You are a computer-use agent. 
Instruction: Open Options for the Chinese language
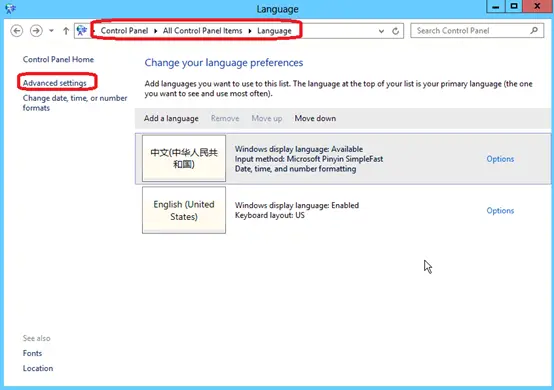(x=500, y=159)
